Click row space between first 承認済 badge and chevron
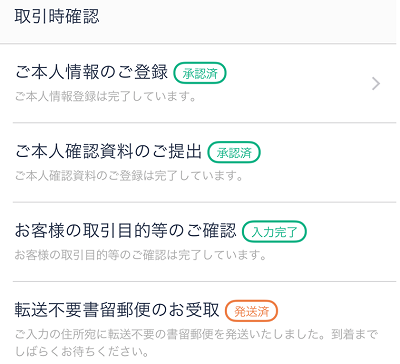This screenshot has width=400, height=364. pyautogui.click(x=298, y=73)
